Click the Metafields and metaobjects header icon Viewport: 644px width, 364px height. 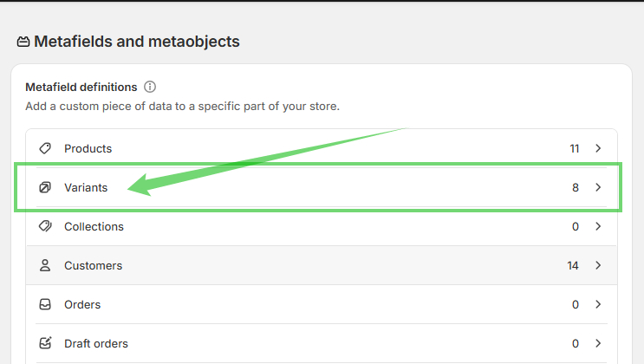coord(23,42)
